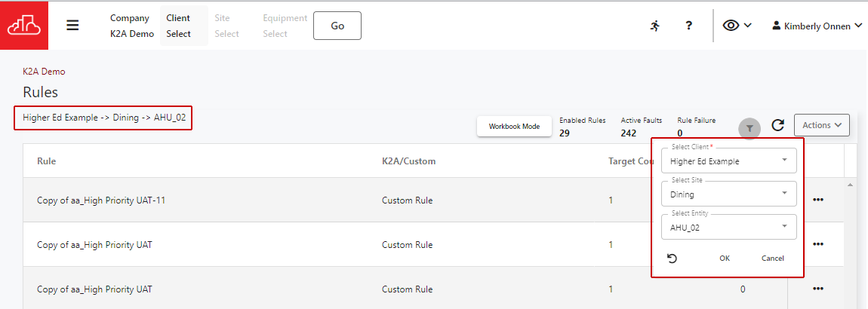Refresh the rules list
Screen dimensions: 868x309
pos(777,126)
